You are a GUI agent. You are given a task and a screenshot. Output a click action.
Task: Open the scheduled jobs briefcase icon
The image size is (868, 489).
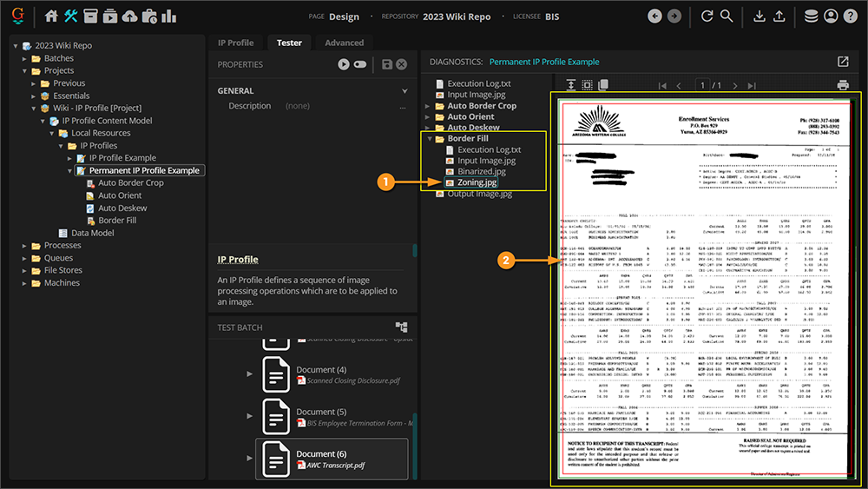[149, 16]
